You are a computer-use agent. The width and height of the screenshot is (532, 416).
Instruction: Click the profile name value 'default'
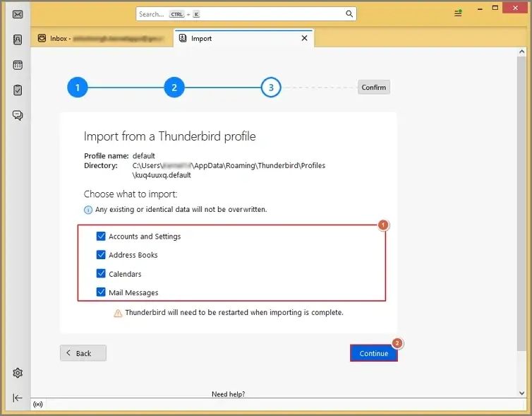pyautogui.click(x=143, y=156)
